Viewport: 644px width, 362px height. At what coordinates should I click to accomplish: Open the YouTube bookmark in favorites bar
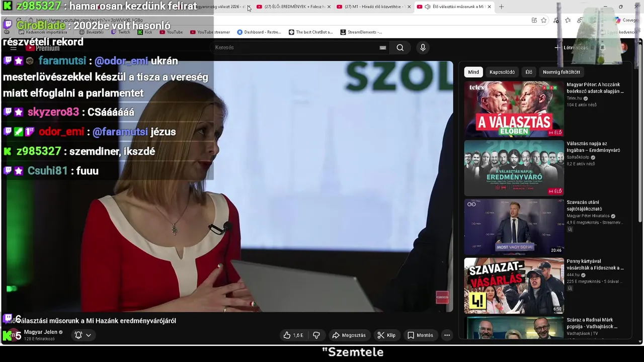(171, 32)
